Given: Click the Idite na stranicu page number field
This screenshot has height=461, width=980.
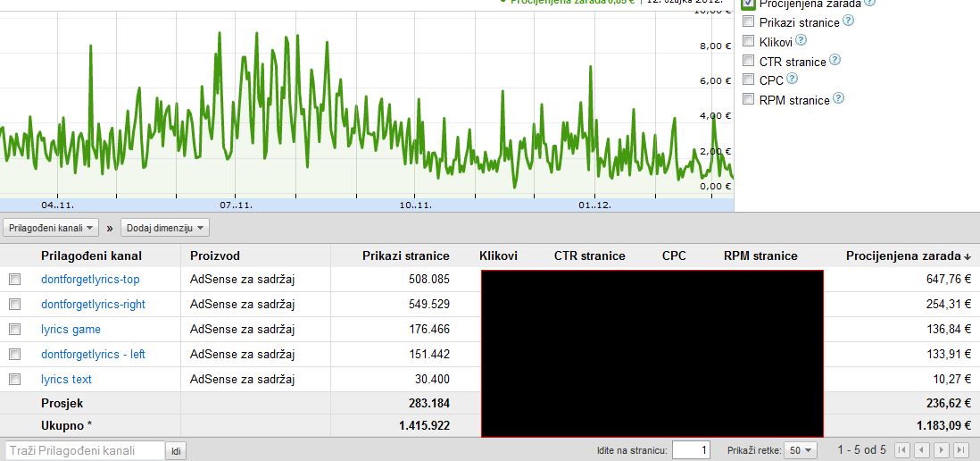Looking at the screenshot, I should (691, 449).
